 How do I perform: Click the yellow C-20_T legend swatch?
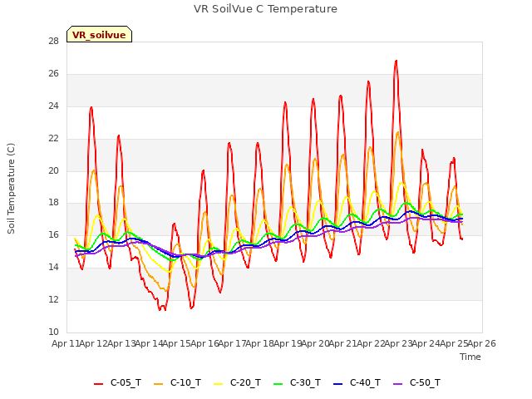coord(219,384)
